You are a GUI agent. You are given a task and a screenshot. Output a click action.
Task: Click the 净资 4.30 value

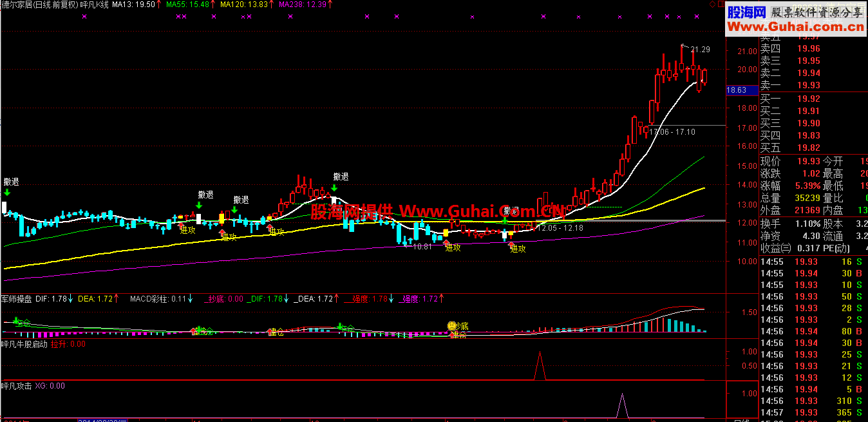tap(811, 236)
